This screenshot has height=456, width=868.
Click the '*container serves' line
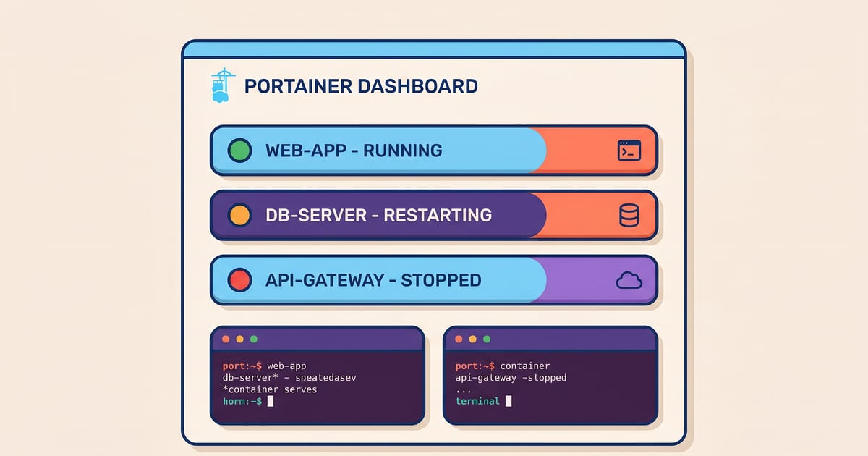270,389
